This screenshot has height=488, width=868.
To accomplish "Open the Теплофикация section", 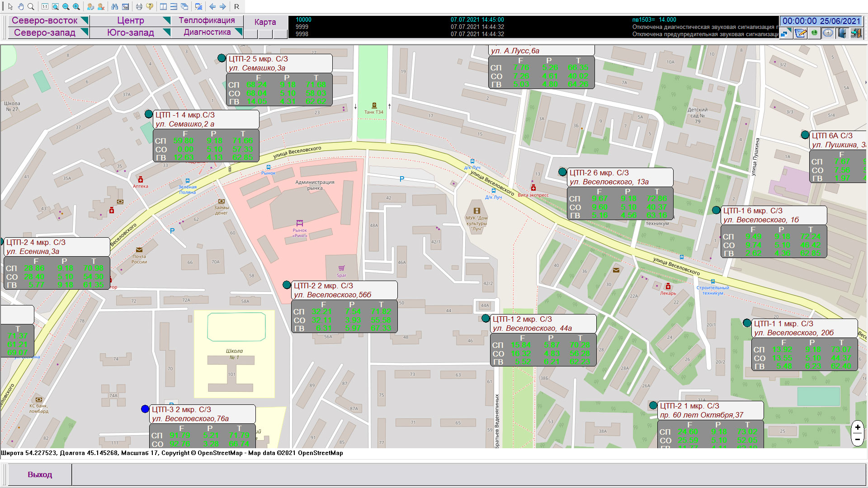I will tap(207, 20).
